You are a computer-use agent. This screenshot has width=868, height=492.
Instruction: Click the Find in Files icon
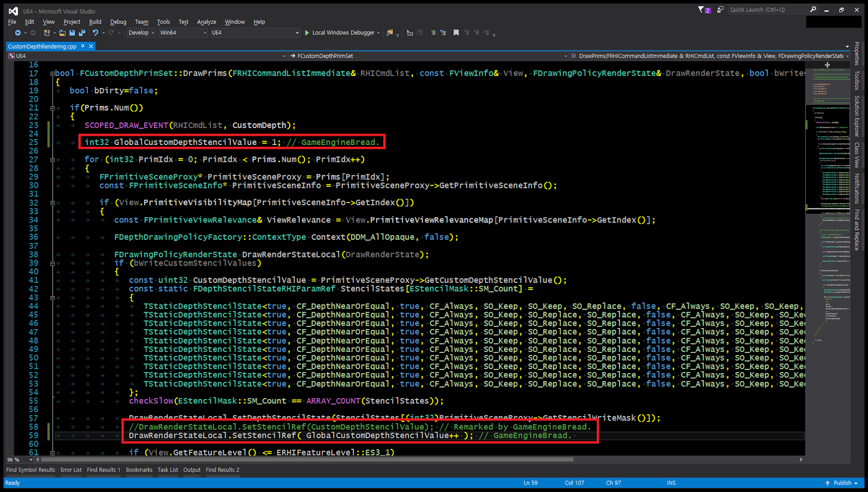click(x=390, y=33)
